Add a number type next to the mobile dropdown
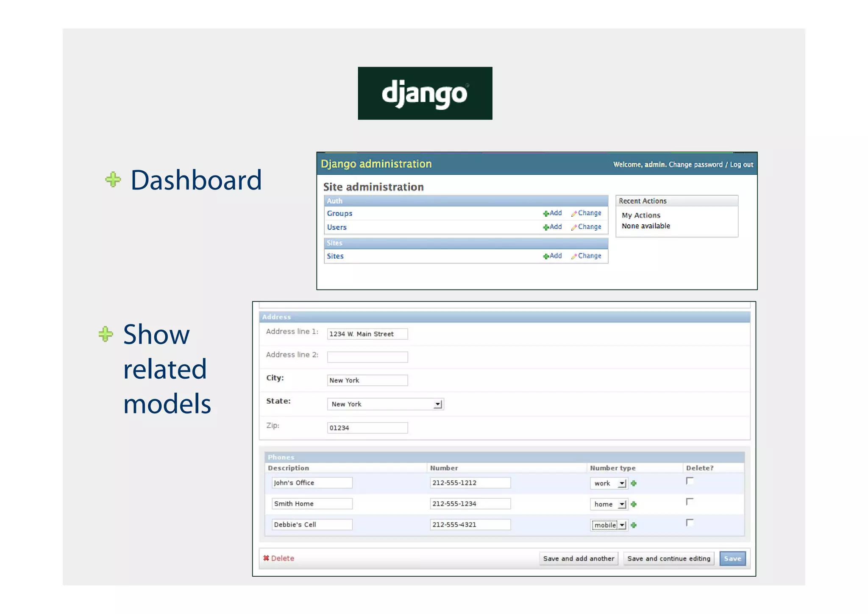Image resolution: width=868 pixels, height=614 pixels. 634,525
